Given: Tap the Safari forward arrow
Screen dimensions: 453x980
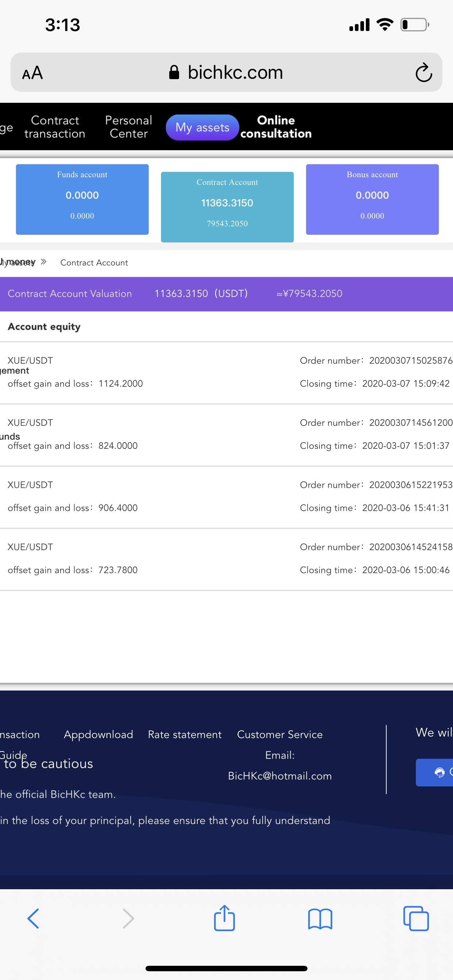Looking at the screenshot, I should [128, 918].
